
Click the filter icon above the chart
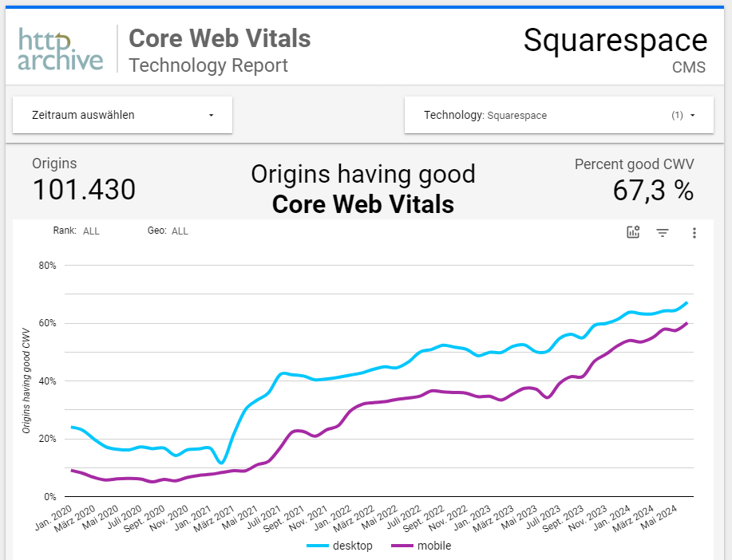coord(663,232)
